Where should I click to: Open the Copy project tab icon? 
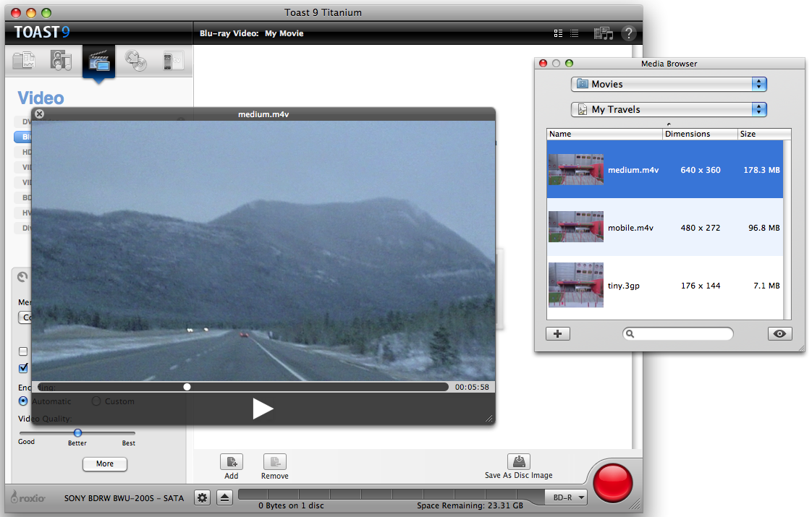click(135, 61)
